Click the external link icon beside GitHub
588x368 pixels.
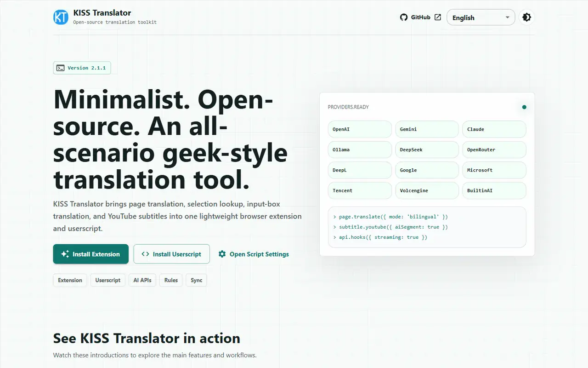(438, 17)
